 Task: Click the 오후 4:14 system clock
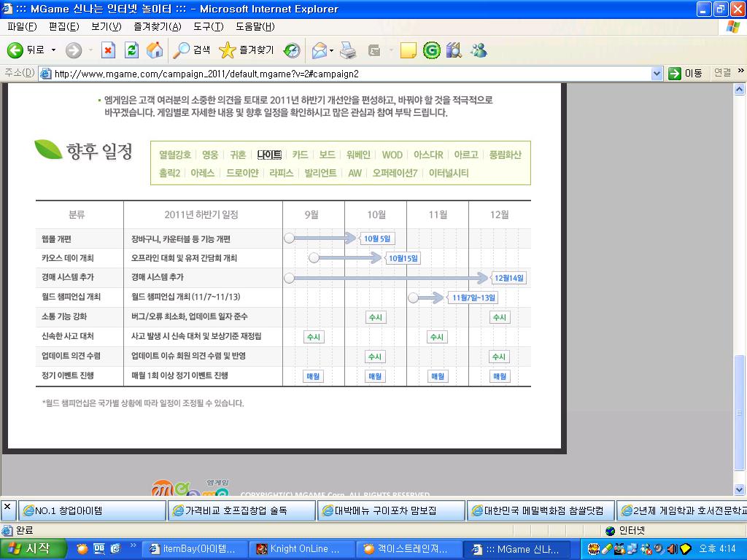[x=717, y=549]
